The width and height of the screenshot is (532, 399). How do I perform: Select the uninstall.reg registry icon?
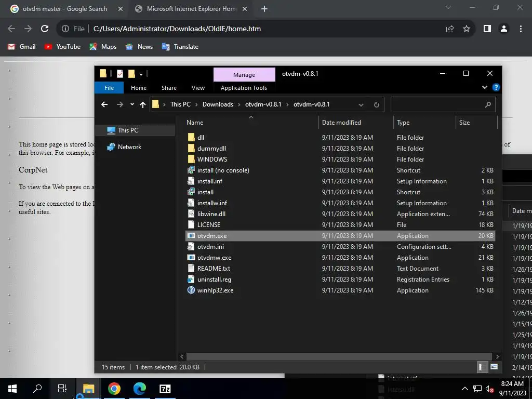coord(191,279)
